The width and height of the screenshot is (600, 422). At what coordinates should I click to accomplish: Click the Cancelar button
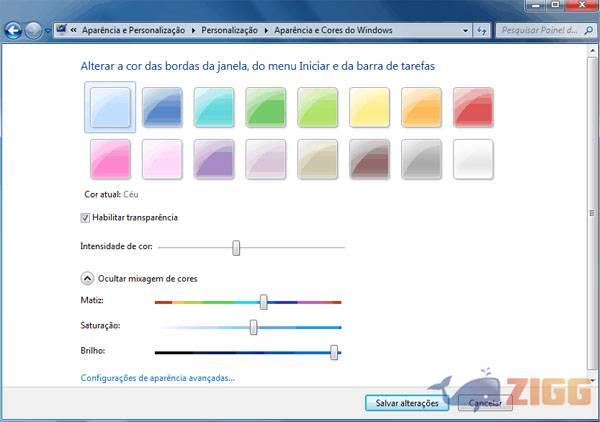point(485,403)
